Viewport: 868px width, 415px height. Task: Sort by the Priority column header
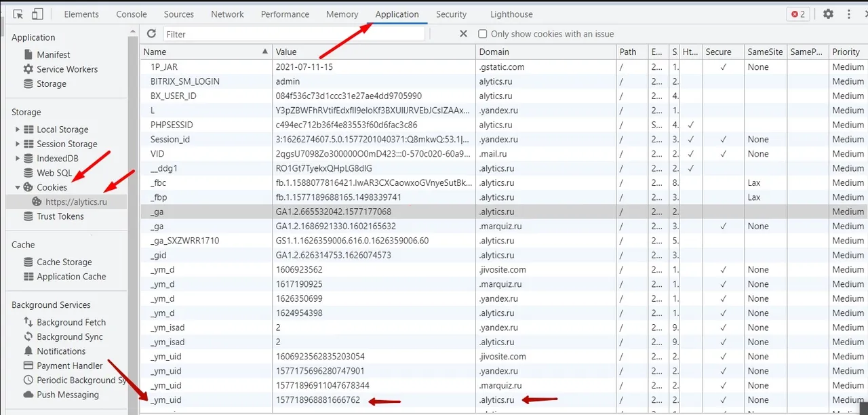click(x=848, y=52)
